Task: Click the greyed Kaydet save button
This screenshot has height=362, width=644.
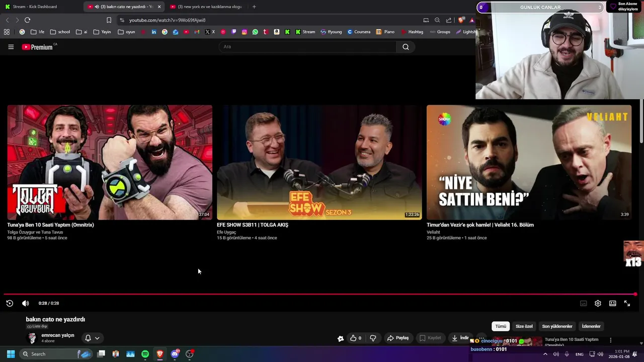Action: [430, 338]
